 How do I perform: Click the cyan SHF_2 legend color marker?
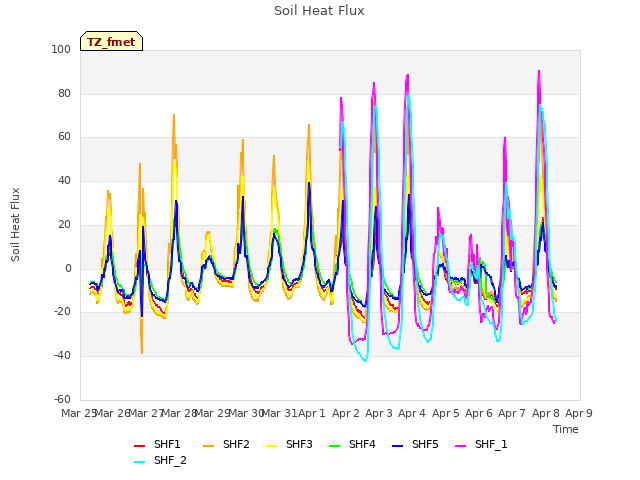coord(140,462)
